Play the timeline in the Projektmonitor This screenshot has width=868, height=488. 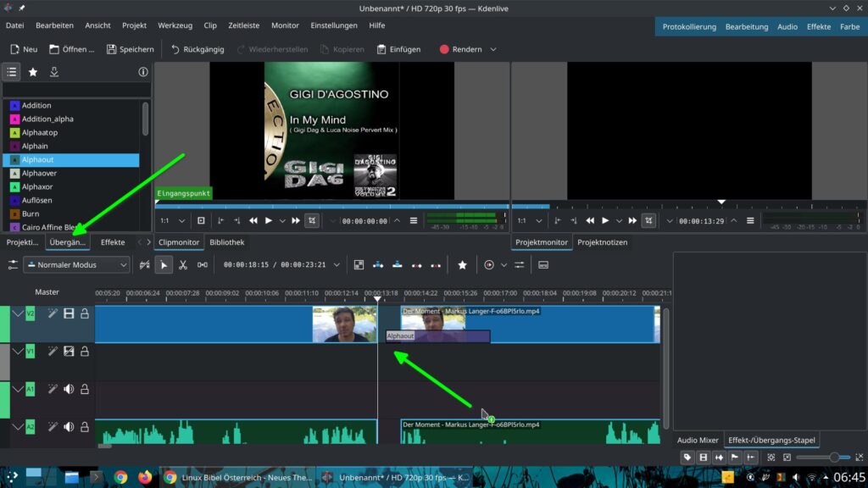[x=605, y=221]
